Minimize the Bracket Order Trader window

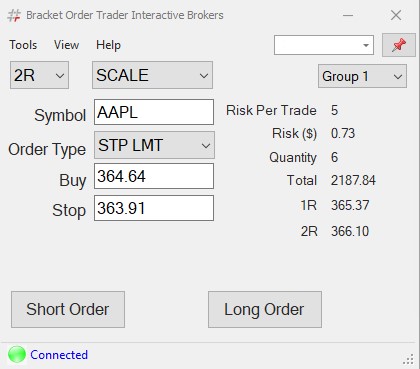tap(348, 15)
